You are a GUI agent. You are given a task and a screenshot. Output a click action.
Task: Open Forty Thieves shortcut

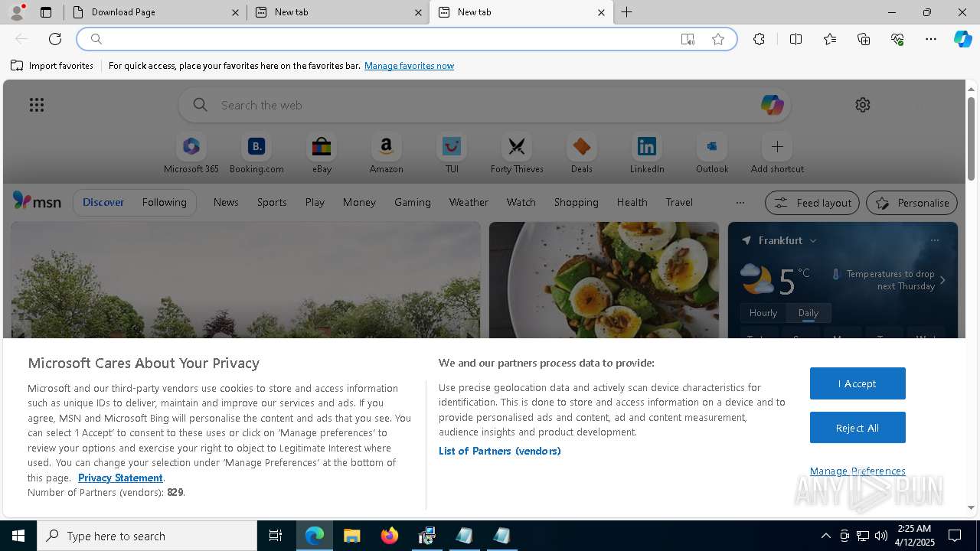(517, 154)
